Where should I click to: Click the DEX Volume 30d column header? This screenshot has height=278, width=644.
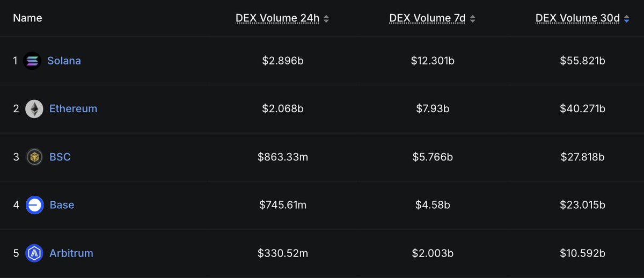(x=577, y=18)
